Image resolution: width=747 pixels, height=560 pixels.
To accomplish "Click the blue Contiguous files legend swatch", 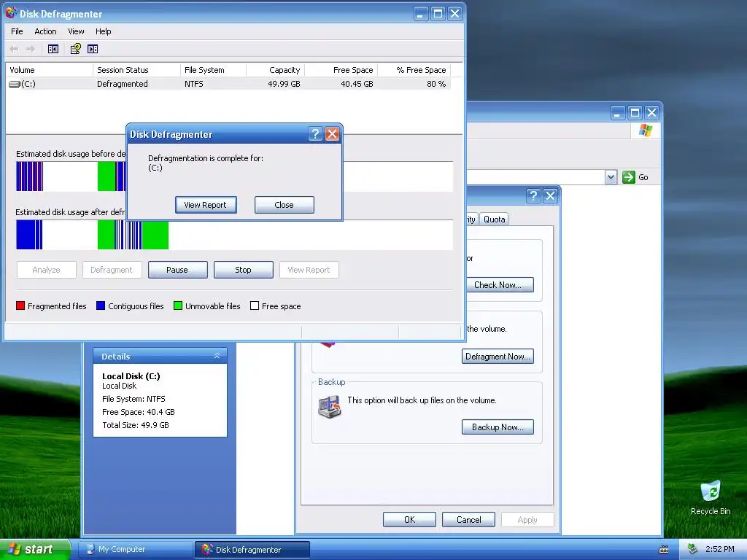I will 101,306.
